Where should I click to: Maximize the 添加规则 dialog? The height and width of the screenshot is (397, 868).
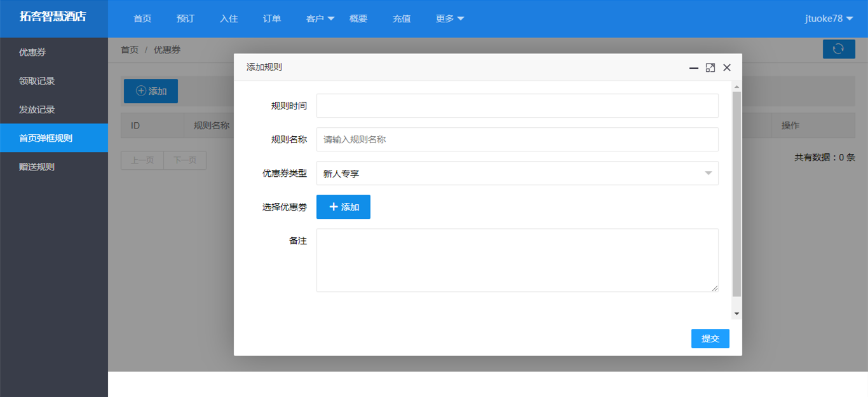pyautogui.click(x=710, y=67)
